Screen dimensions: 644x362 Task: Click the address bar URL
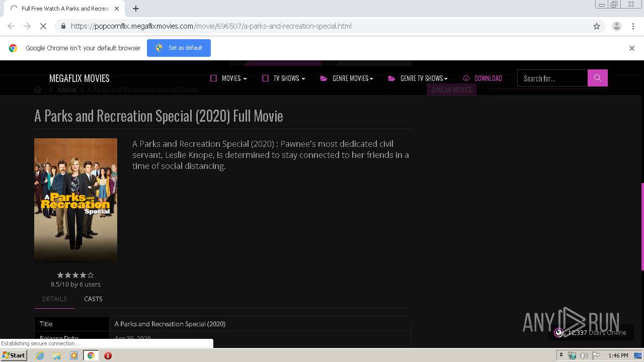[x=211, y=26]
